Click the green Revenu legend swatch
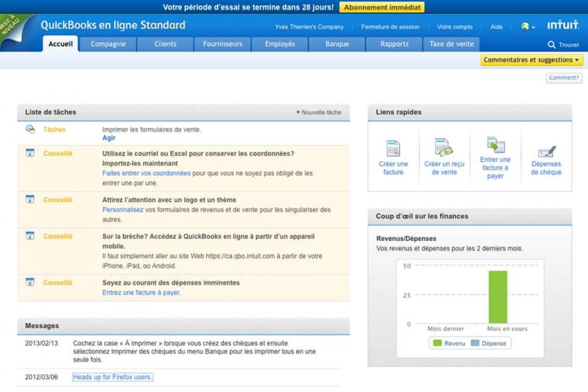Viewport: 588px width, 392px height. [437, 344]
